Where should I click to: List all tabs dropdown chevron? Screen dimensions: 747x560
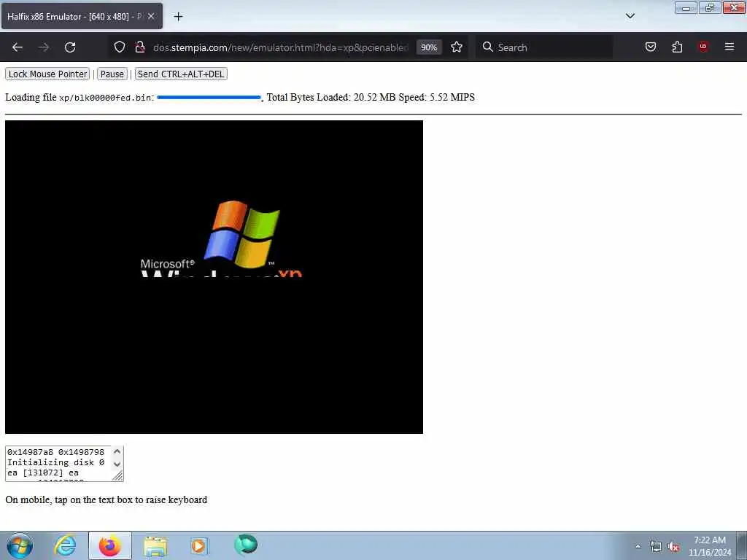coord(630,16)
